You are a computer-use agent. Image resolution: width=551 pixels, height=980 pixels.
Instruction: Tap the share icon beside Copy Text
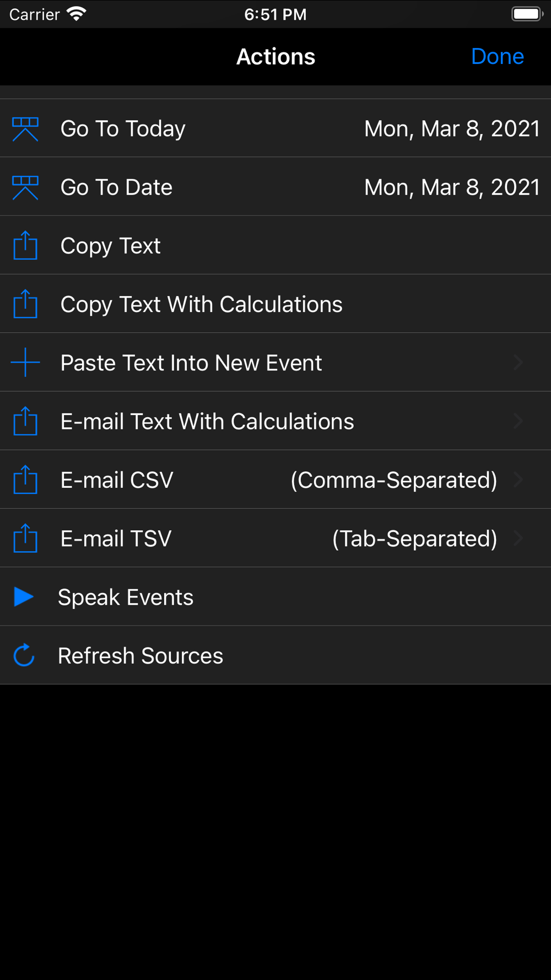pos(25,246)
